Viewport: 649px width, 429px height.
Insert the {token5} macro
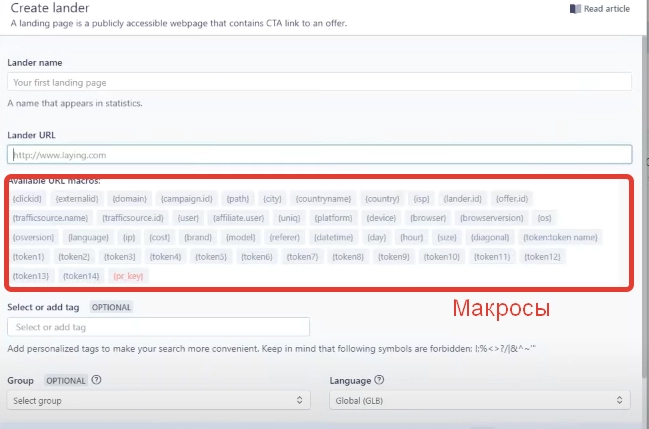coord(211,257)
